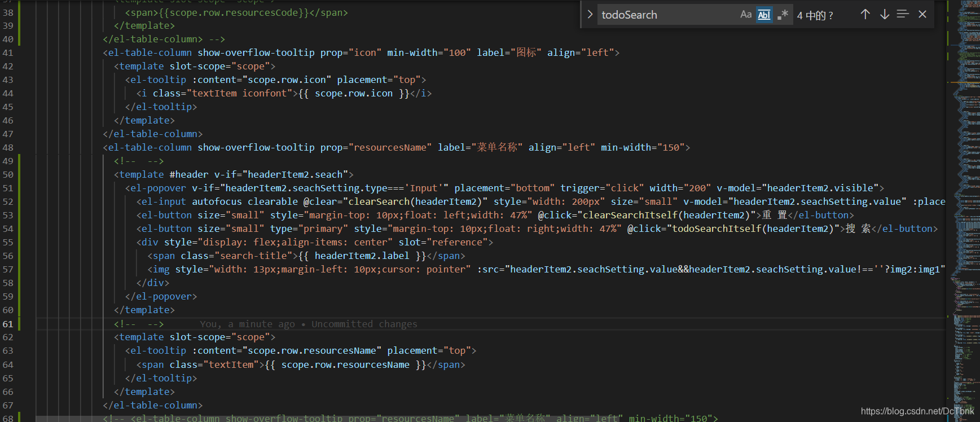Click line number 61 in the gutter
Image resolution: width=980 pixels, height=422 pixels.
[x=8, y=324]
